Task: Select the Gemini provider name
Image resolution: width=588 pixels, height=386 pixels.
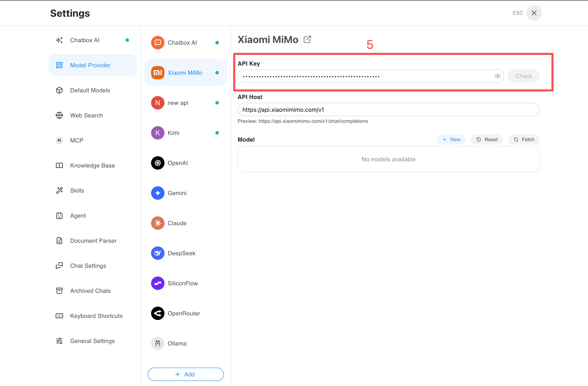Action: click(x=177, y=193)
